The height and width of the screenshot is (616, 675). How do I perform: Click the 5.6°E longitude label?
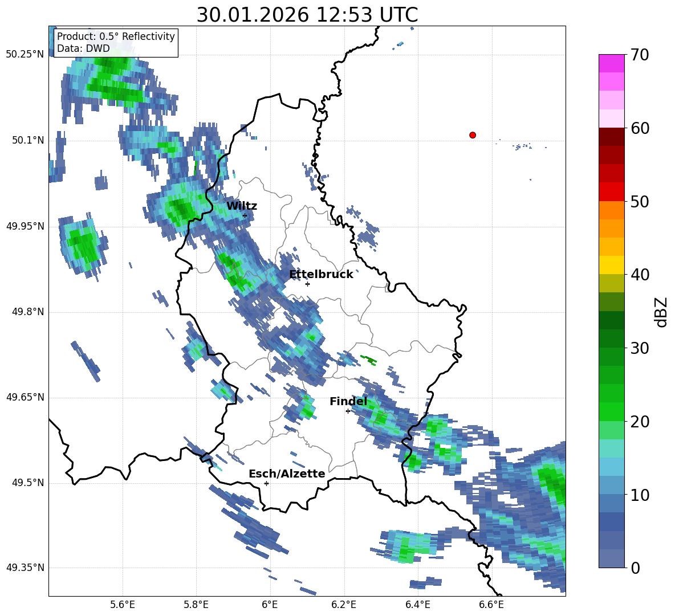123,605
